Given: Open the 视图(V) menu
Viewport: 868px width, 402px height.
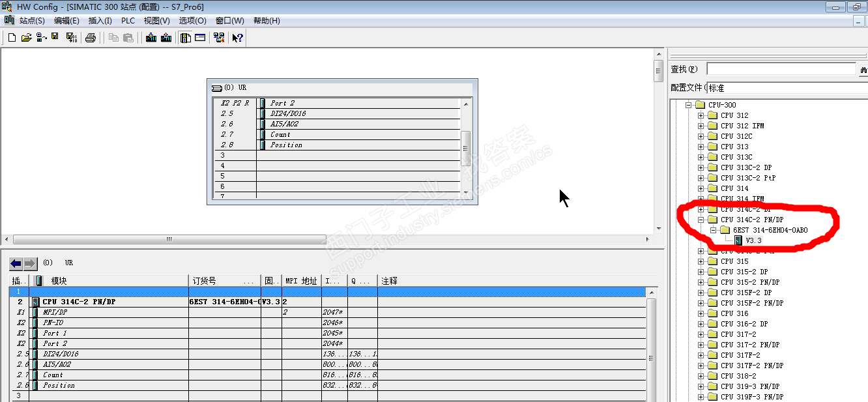Looking at the screenshot, I should tap(157, 21).
